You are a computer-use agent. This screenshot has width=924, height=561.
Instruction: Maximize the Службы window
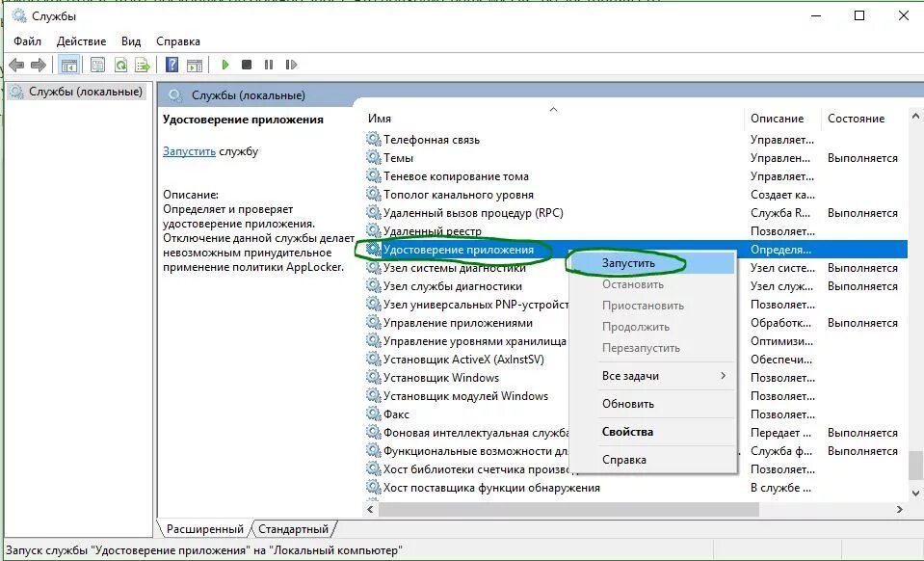click(x=859, y=16)
